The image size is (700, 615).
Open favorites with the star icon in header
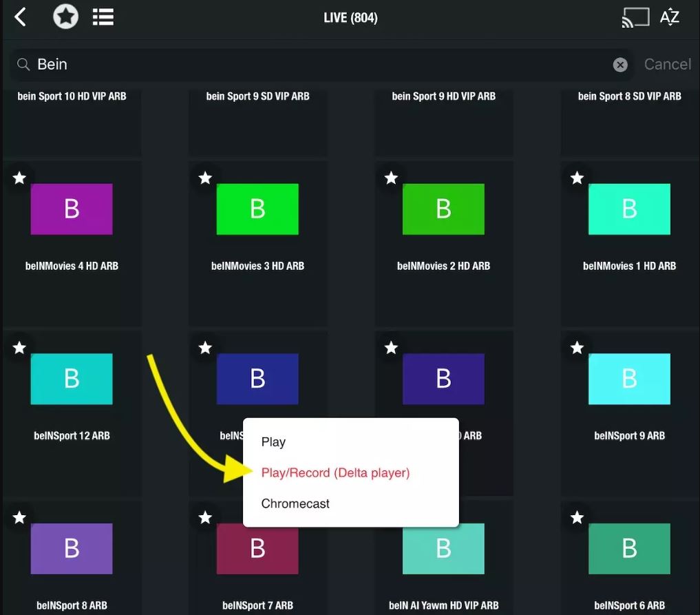click(65, 17)
